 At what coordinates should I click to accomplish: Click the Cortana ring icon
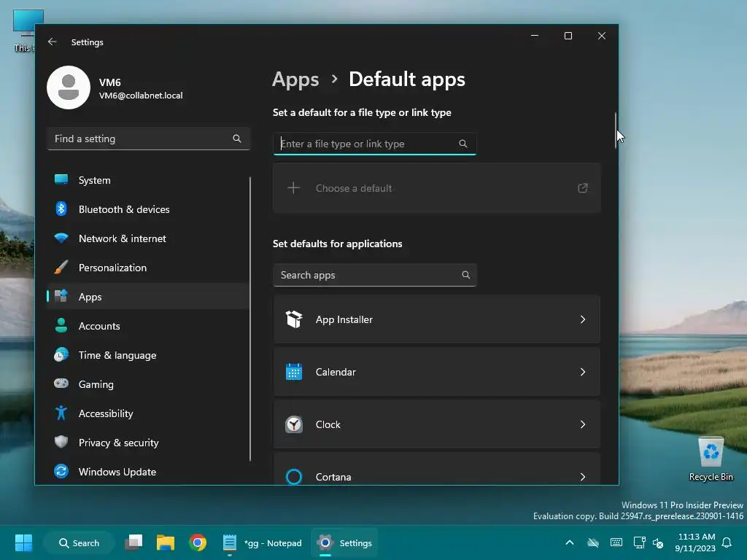tap(294, 477)
